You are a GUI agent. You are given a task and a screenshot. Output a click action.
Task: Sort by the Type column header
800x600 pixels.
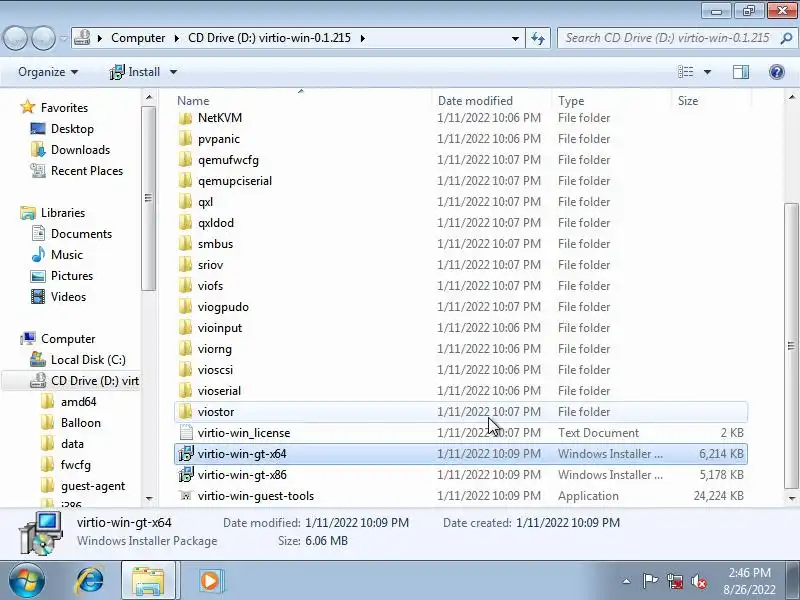pyautogui.click(x=611, y=101)
